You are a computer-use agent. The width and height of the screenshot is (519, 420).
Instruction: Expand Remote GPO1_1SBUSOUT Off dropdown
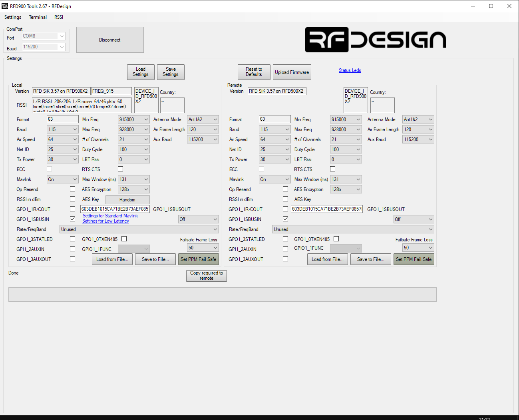tap(414, 219)
